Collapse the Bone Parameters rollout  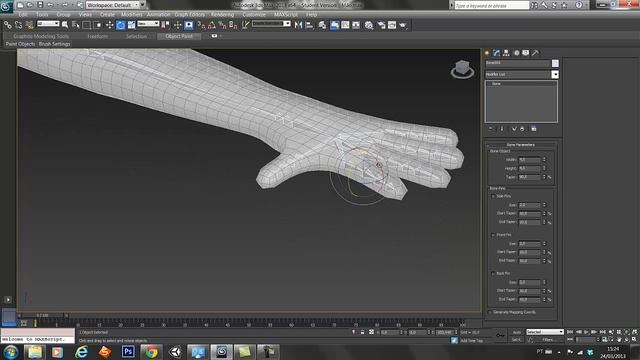point(520,145)
